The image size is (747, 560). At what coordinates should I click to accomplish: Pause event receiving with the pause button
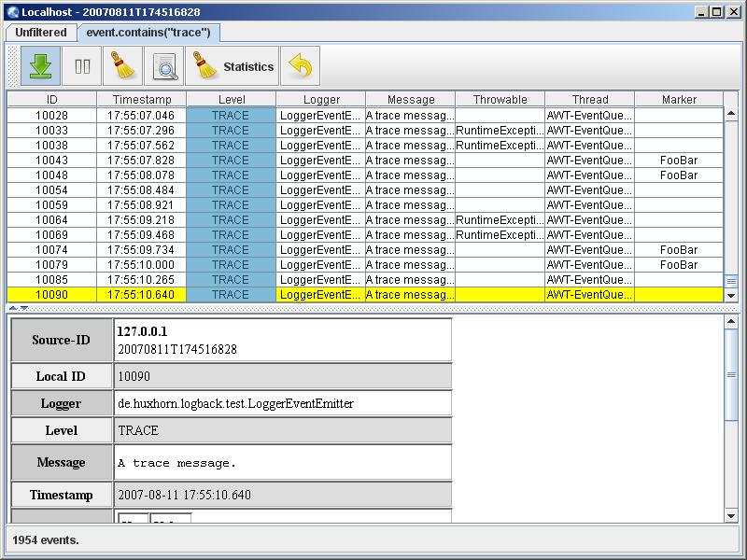82,66
